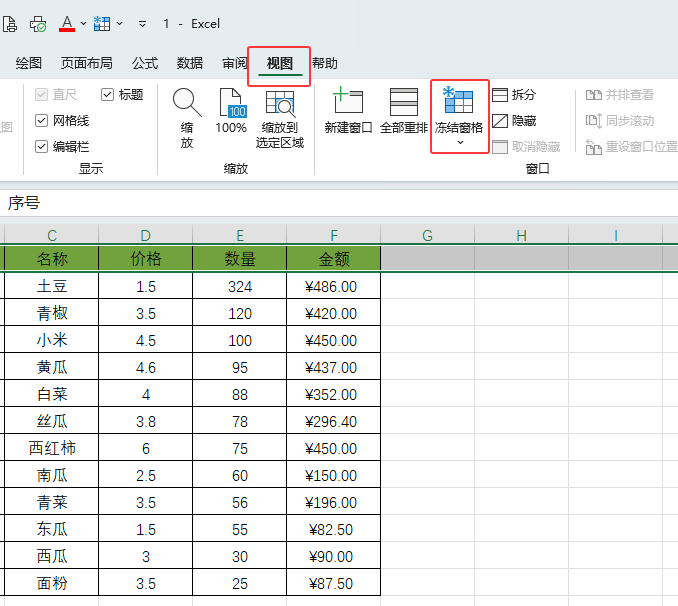Viewport: 678px width, 606px height.
Task: Toggle the Formula Bar (编辑栏) checkbox
Action: (42, 147)
